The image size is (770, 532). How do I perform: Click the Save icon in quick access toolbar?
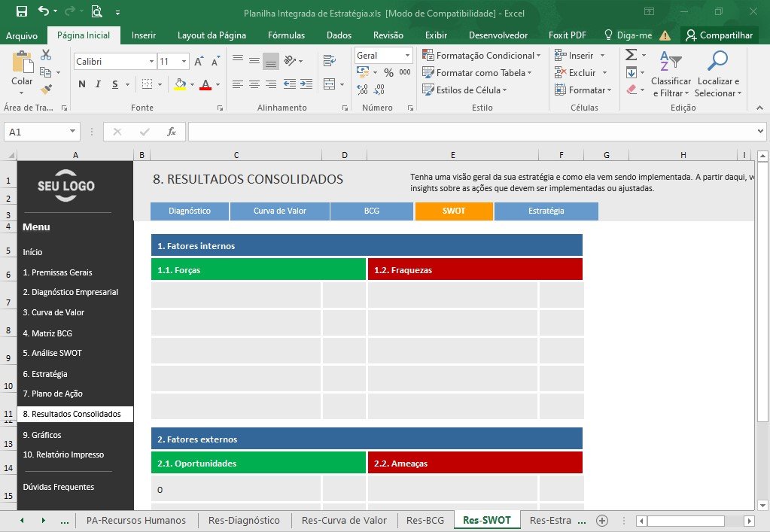(x=22, y=11)
